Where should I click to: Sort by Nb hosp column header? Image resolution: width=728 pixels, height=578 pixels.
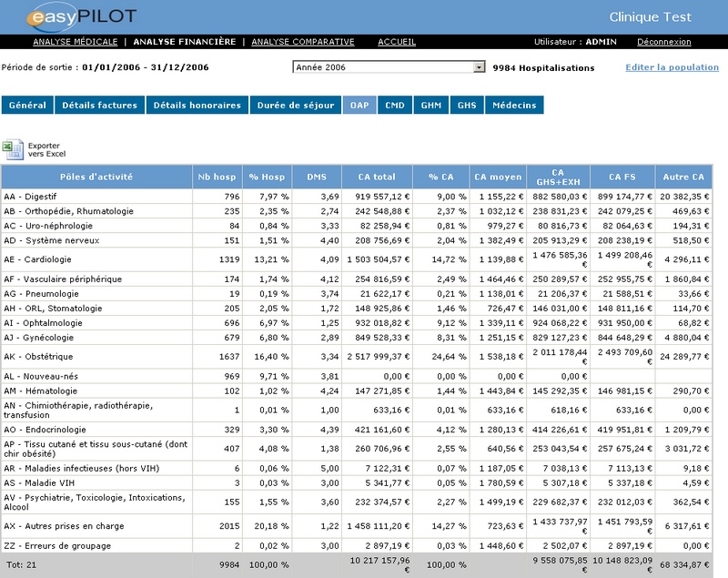(217, 177)
